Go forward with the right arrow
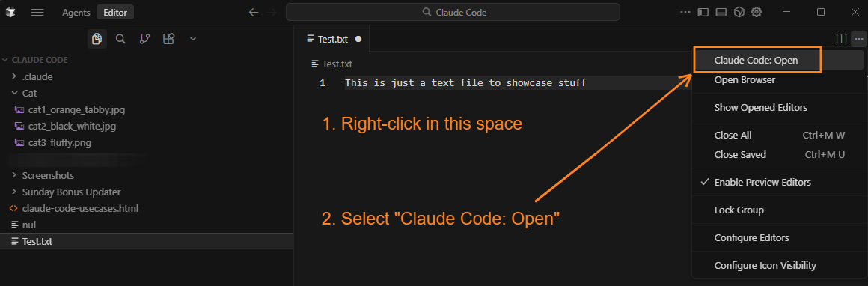Screen dimensions: 868x286 pos(271,12)
